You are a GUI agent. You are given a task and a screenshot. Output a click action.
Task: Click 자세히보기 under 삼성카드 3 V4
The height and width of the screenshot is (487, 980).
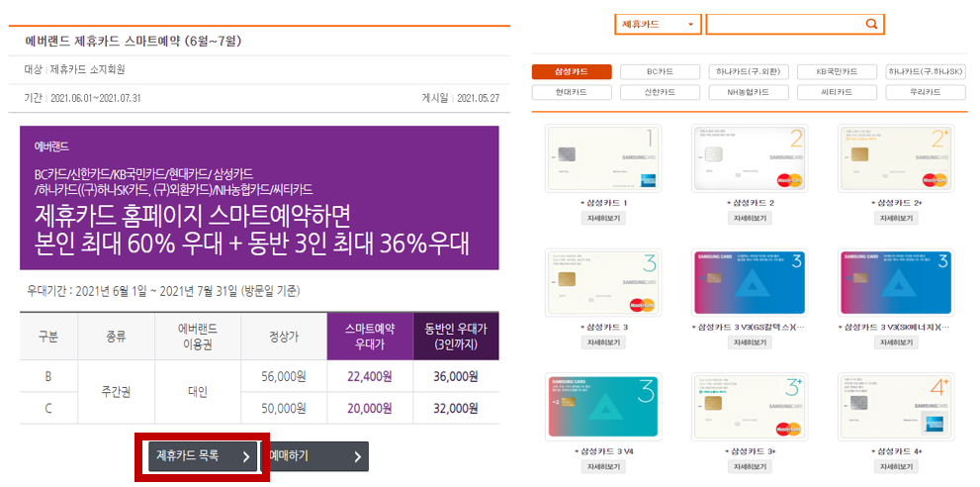click(603, 467)
